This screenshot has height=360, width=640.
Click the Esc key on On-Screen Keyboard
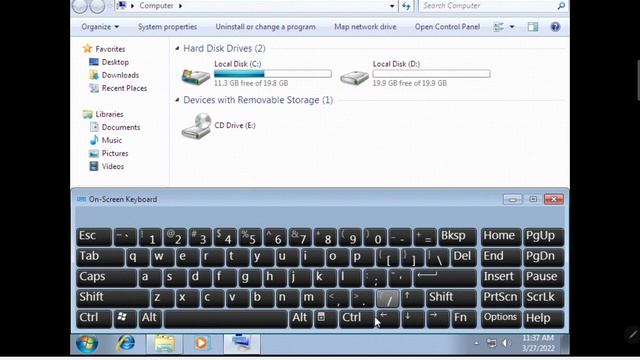coord(94,237)
